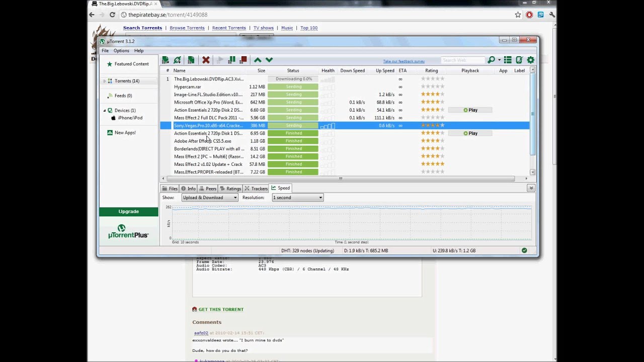Select the Speed tab
644x362 pixels.
(281, 188)
